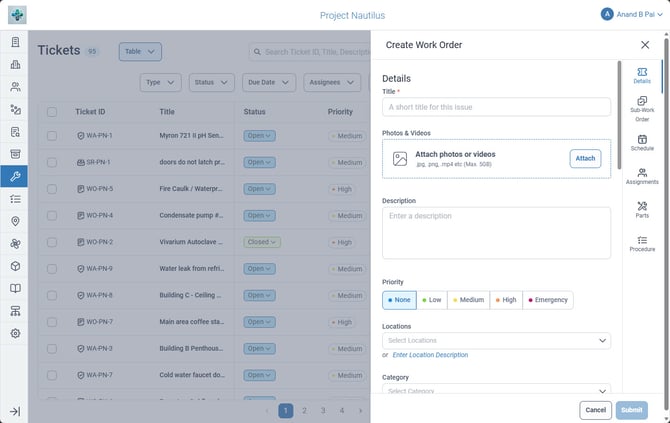The width and height of the screenshot is (670, 423).
Task: Click ticket title 'Vivarium Autoclave'
Action: [191, 242]
